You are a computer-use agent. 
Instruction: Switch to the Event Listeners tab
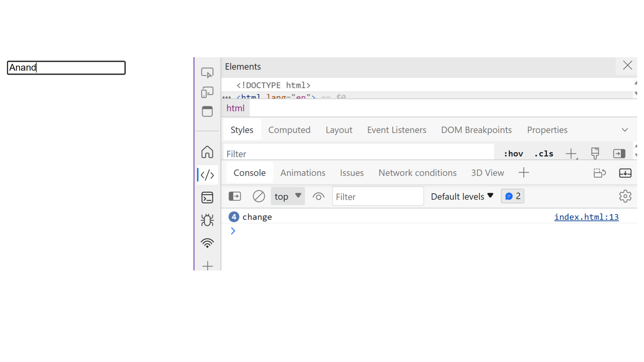point(397,130)
